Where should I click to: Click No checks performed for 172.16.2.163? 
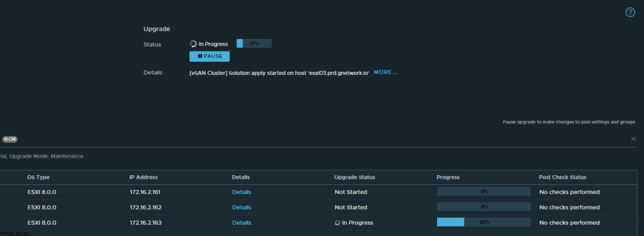pos(569,223)
